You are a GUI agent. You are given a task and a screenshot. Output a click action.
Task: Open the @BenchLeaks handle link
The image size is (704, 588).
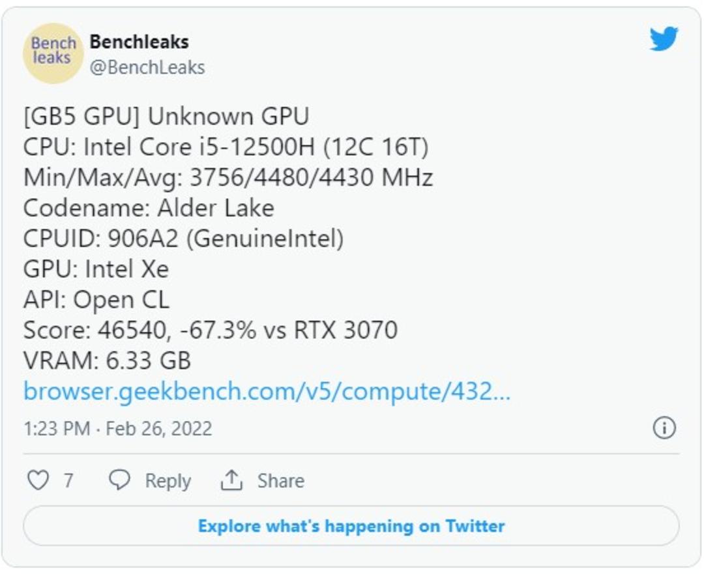pyautogui.click(x=147, y=67)
